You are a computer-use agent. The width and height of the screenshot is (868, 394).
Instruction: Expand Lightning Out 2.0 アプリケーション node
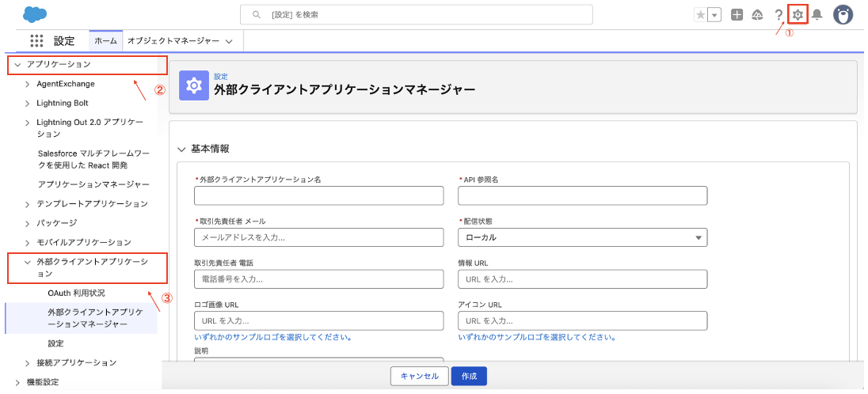pyautogui.click(x=28, y=123)
